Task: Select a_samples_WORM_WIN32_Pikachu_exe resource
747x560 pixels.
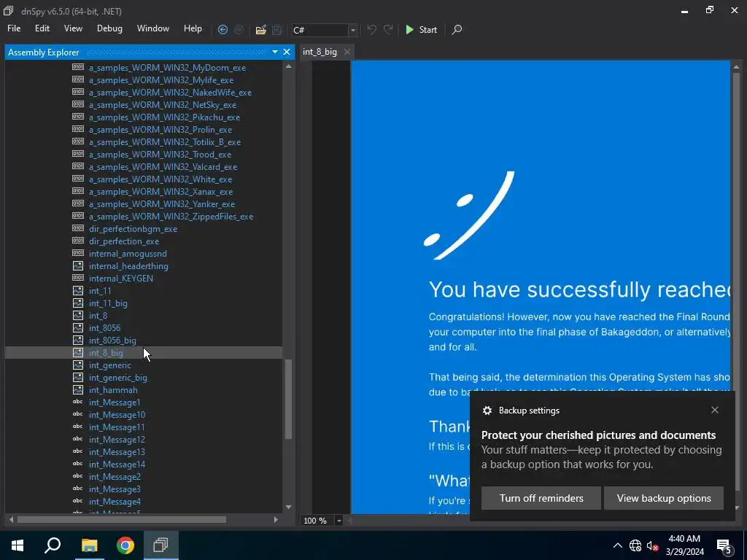Action: click(x=164, y=117)
